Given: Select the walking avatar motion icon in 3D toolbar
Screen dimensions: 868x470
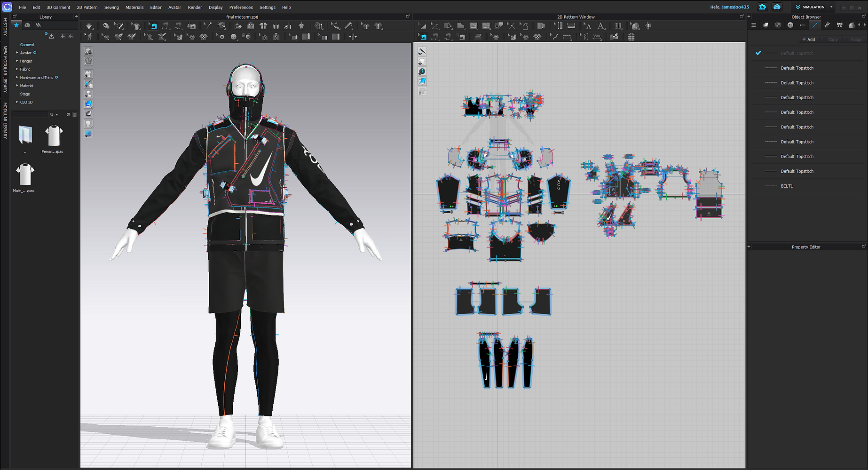Looking at the screenshot, I should (x=89, y=37).
